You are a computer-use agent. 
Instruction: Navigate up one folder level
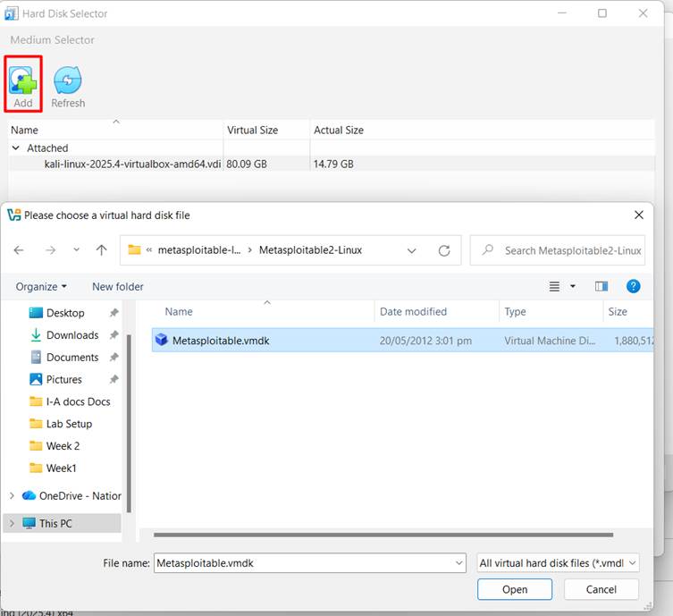[101, 250]
